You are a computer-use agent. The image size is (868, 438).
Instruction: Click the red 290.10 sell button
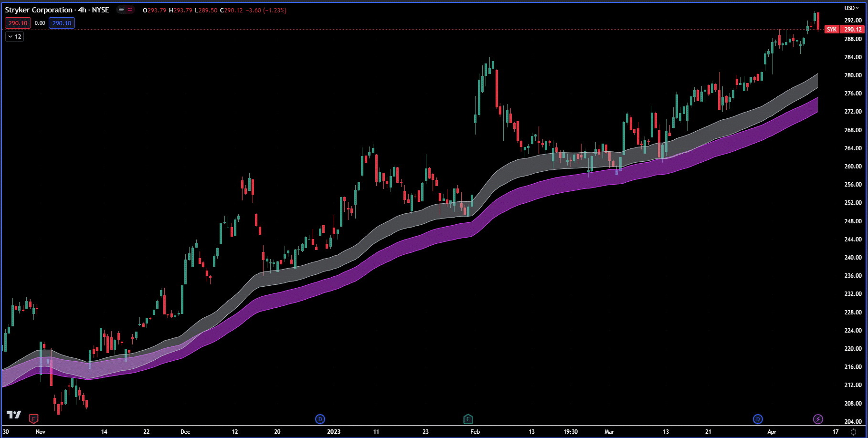pos(18,22)
